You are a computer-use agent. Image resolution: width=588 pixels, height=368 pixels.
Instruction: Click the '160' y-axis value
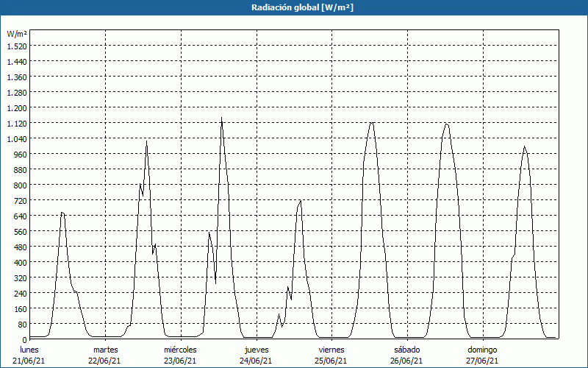21,309
